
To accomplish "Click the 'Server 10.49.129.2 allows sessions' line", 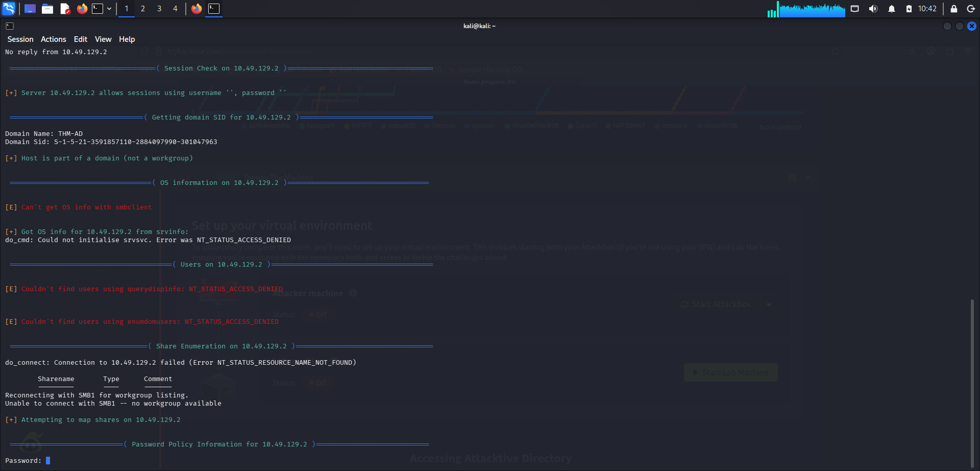I will coord(146,93).
